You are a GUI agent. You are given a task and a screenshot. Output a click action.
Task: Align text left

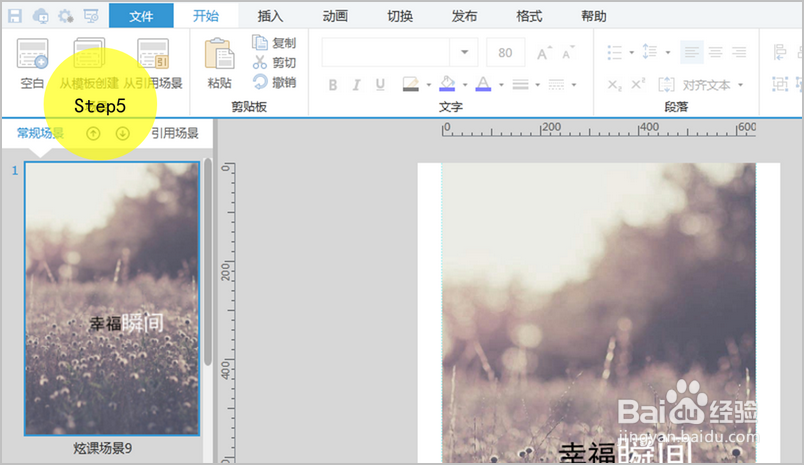pyautogui.click(x=692, y=52)
